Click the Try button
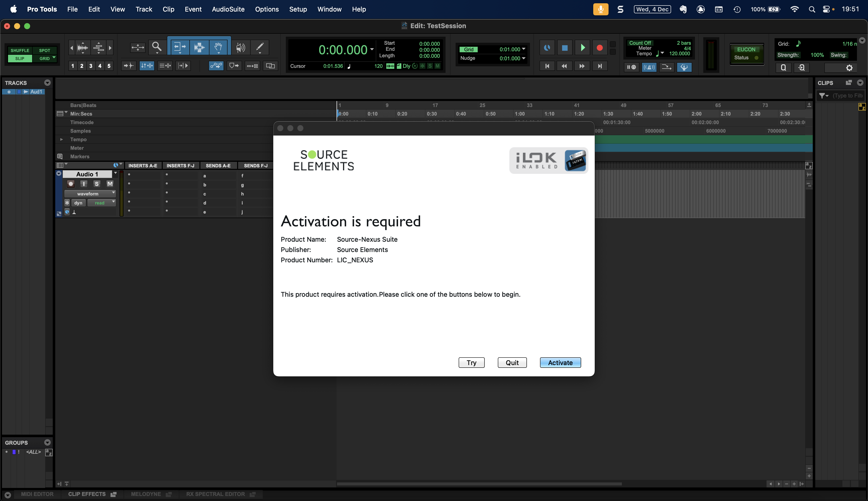The width and height of the screenshot is (868, 501). pyautogui.click(x=471, y=362)
